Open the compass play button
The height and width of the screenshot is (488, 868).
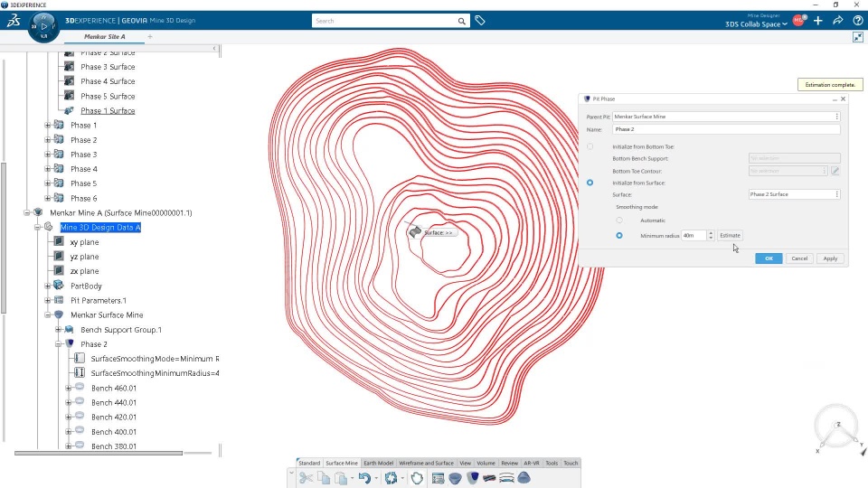pyautogui.click(x=43, y=26)
